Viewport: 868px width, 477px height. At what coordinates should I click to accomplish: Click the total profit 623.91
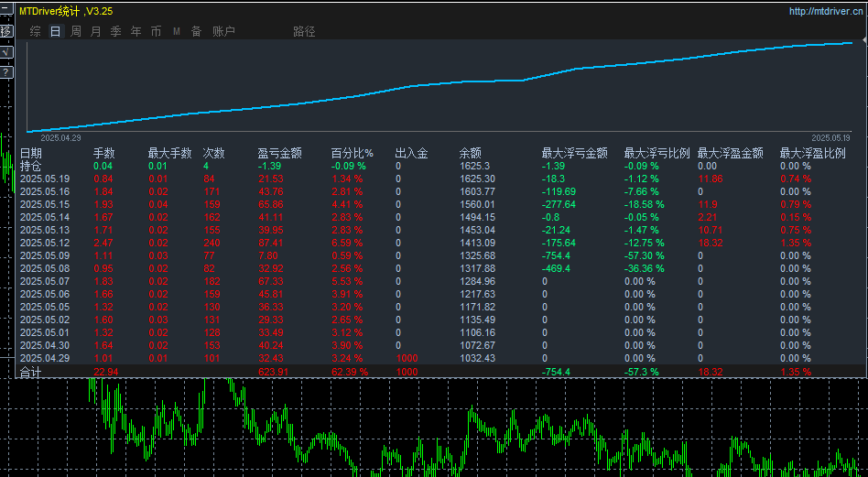coord(273,372)
